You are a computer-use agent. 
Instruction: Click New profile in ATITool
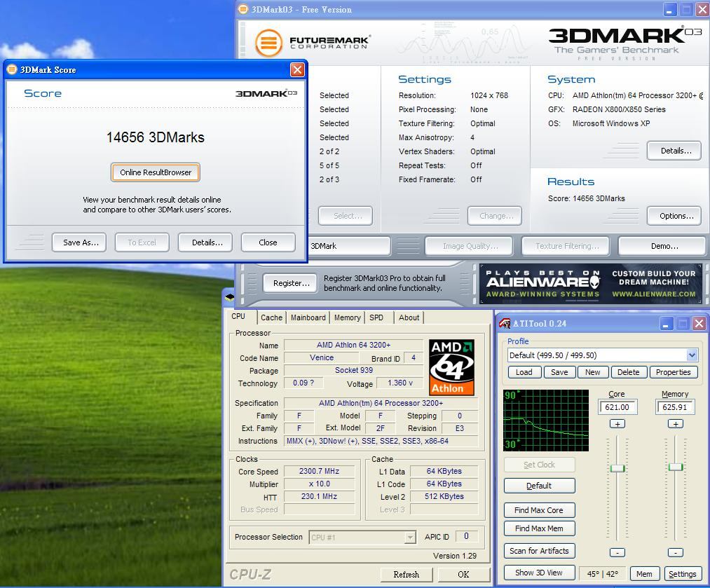click(x=592, y=372)
